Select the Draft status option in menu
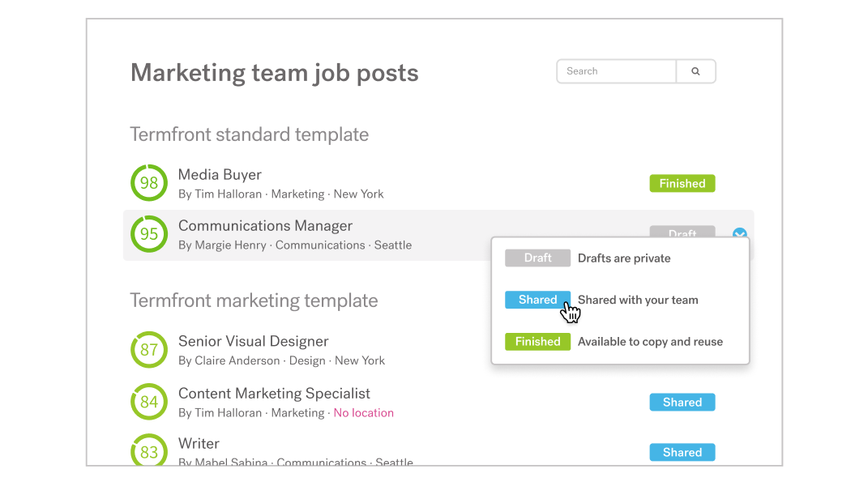The width and height of the screenshot is (868, 486). pos(537,258)
